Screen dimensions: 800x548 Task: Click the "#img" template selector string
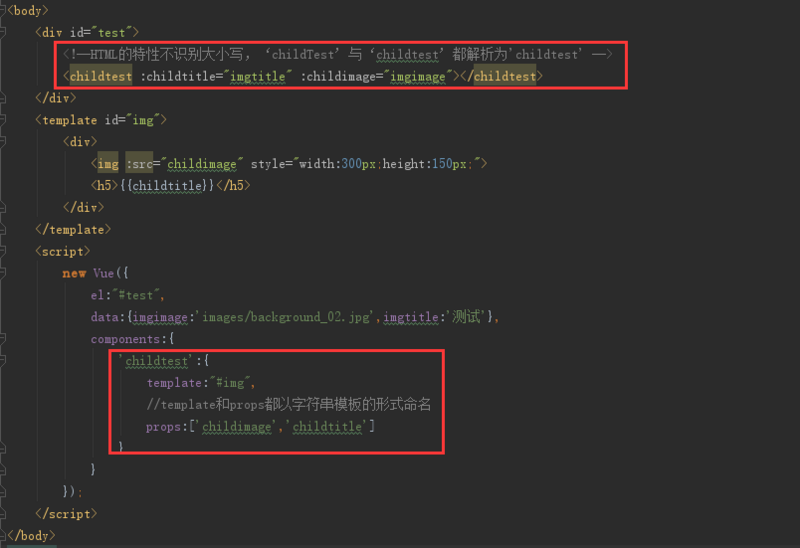(x=230, y=383)
